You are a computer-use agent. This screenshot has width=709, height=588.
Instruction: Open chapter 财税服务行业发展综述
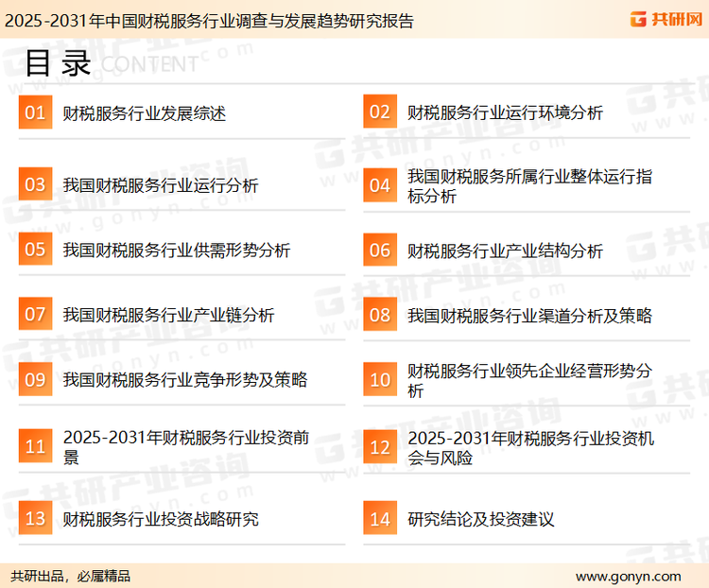tap(145, 113)
